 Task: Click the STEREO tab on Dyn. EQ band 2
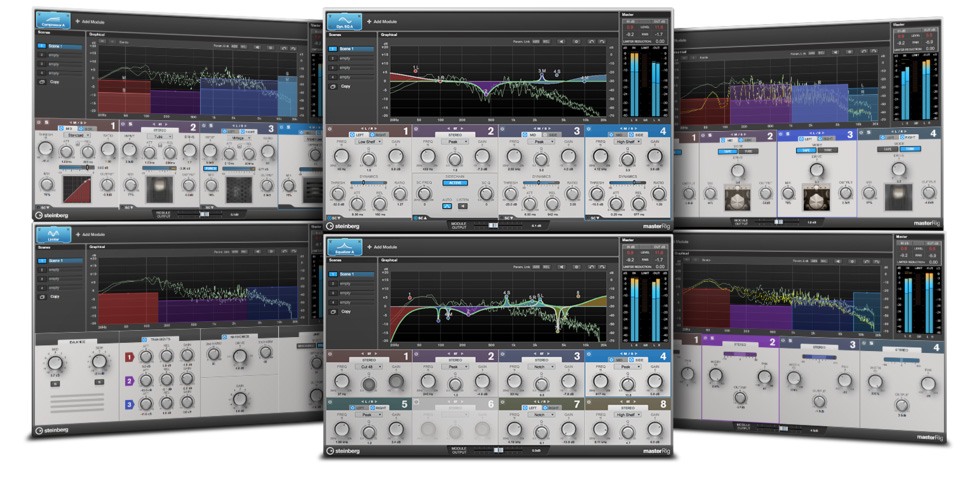455,133
